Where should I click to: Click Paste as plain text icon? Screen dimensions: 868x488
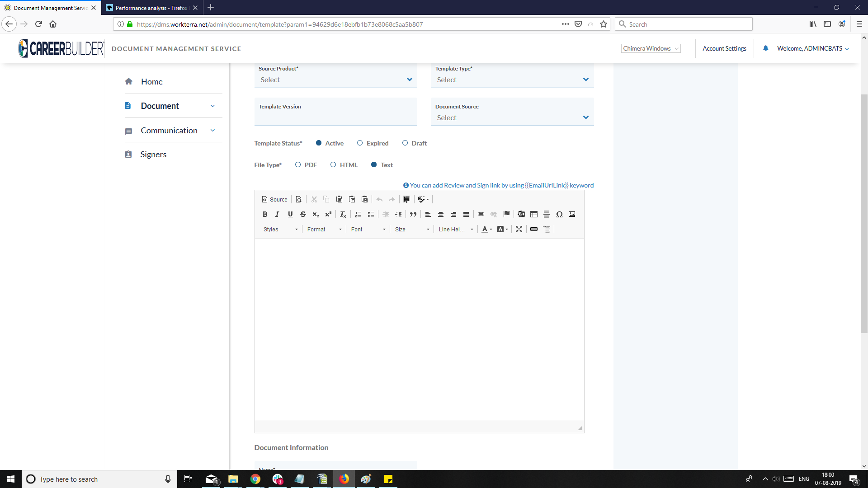click(x=352, y=200)
